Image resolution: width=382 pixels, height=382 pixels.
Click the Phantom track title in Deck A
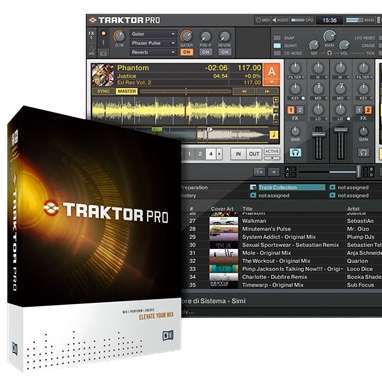coord(133,68)
